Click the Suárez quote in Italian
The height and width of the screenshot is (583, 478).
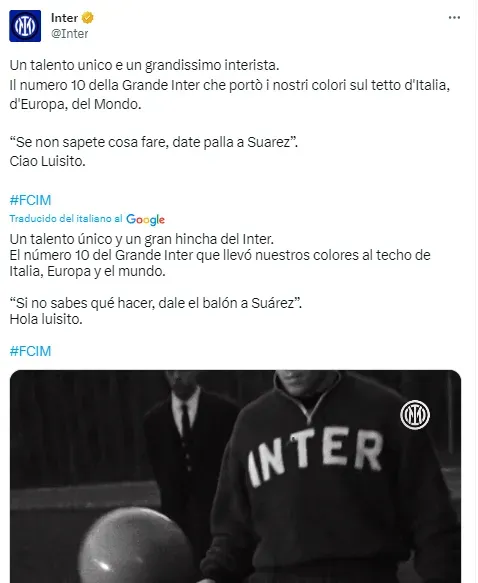point(154,142)
